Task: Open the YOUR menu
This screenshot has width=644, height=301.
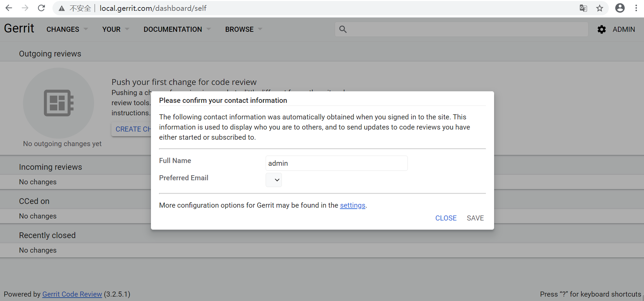Action: pos(111,29)
